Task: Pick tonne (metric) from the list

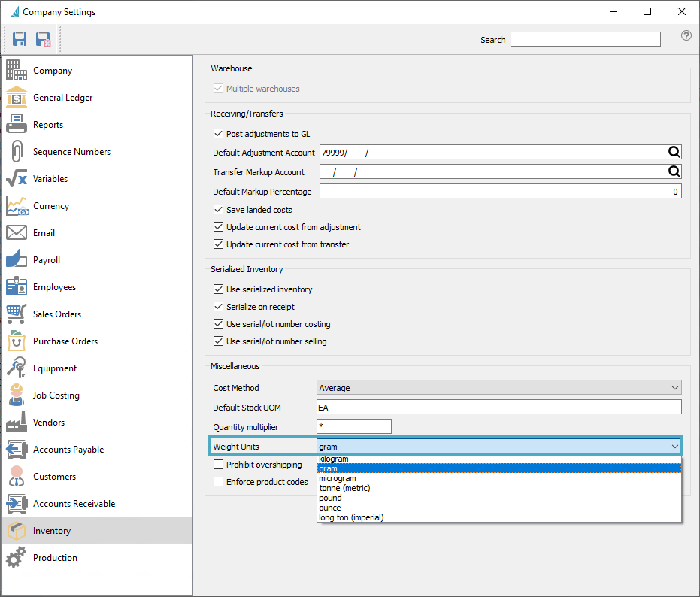Action: pyautogui.click(x=344, y=488)
